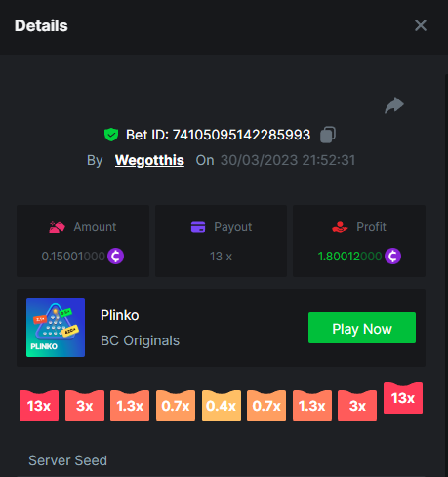Click the share arrow icon
The image size is (448, 477).
click(394, 105)
